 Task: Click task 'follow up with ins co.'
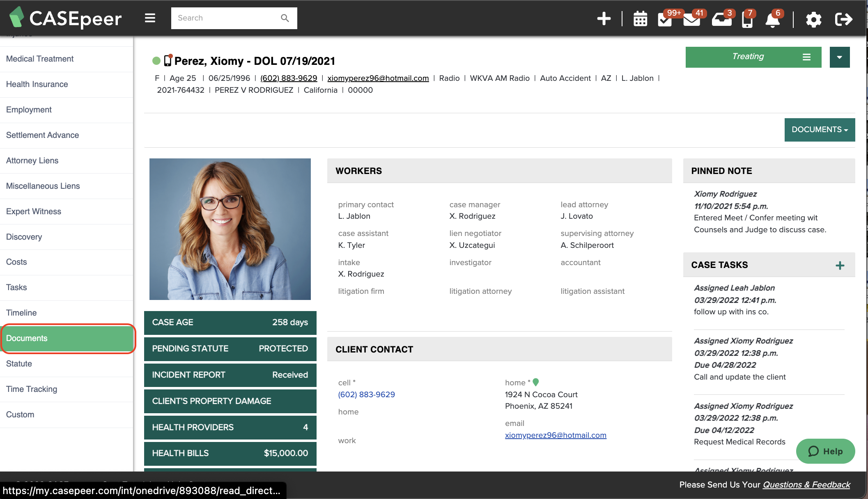point(731,312)
